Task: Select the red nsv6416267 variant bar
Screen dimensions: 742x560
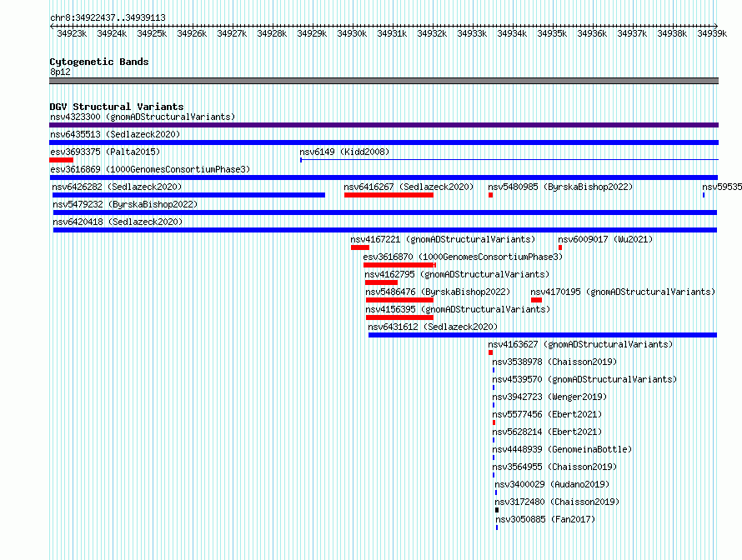Action: (x=389, y=195)
